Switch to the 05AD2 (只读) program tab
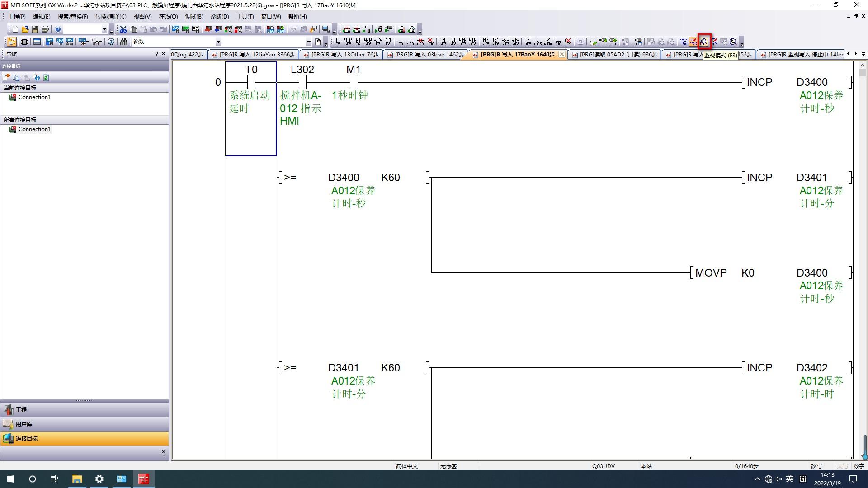Viewport: 868px width, 488px height. pyautogui.click(x=614, y=55)
